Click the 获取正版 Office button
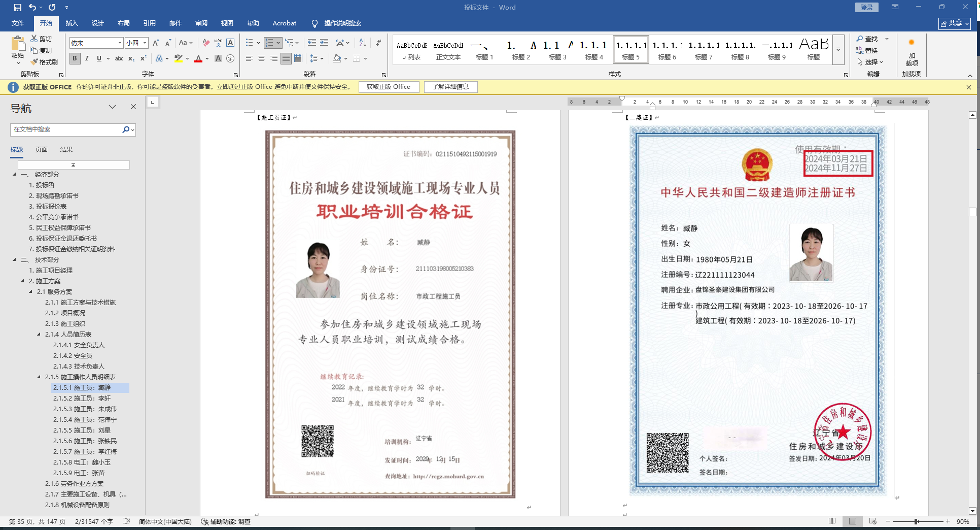Viewport: 980px width, 530px height. point(389,87)
